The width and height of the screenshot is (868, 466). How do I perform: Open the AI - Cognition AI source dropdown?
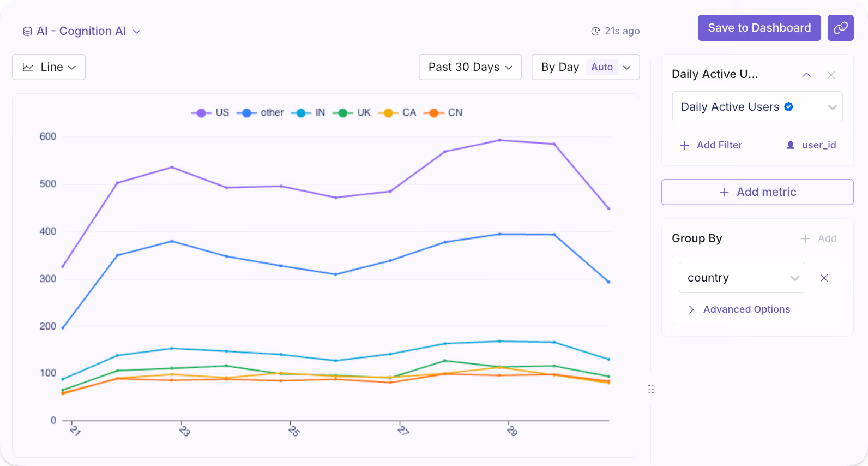(82, 31)
